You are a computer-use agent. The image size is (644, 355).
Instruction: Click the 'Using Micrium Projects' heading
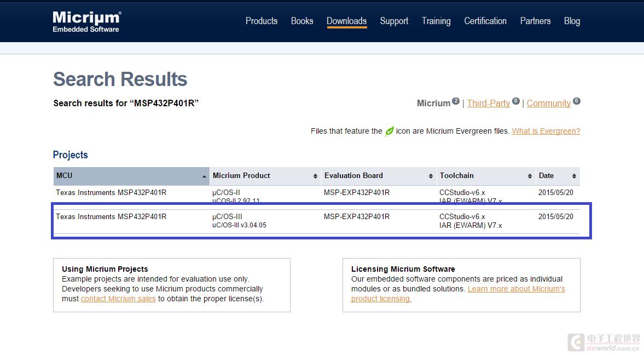point(105,269)
